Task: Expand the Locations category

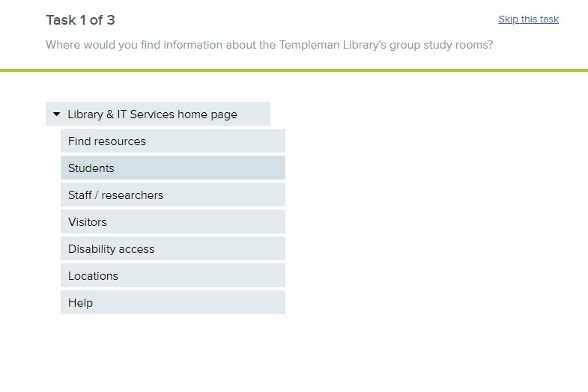Action: (93, 276)
